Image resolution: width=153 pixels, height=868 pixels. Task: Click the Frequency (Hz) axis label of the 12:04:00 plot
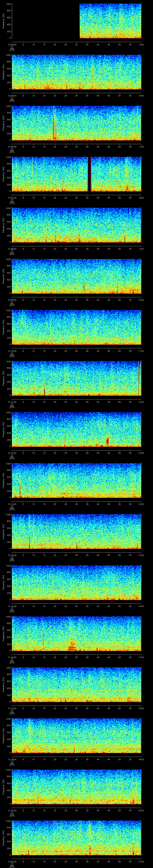pos(3,21)
